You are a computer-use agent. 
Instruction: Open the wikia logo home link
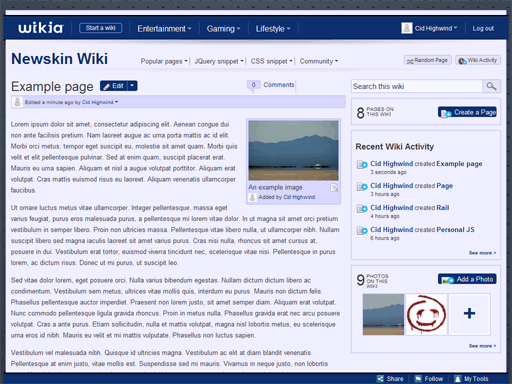(41, 28)
